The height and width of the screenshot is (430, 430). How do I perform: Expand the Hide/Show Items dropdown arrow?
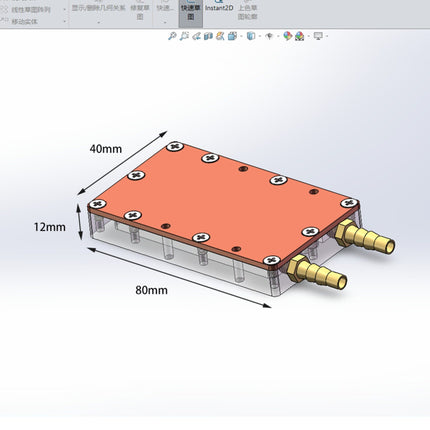[278, 36]
